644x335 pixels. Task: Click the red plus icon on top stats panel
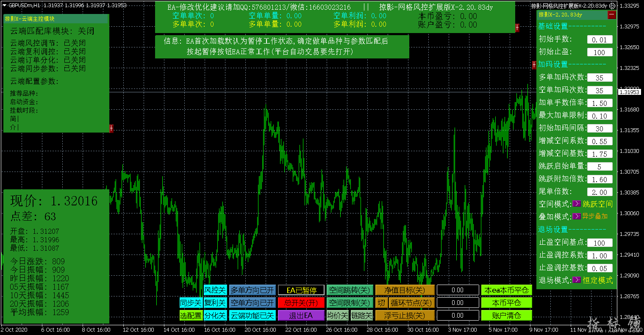[517, 28]
